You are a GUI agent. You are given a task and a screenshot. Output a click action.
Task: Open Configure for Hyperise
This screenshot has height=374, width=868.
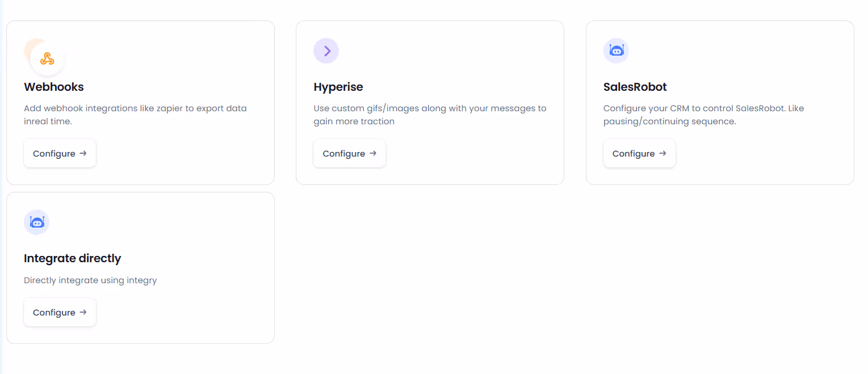click(x=349, y=153)
